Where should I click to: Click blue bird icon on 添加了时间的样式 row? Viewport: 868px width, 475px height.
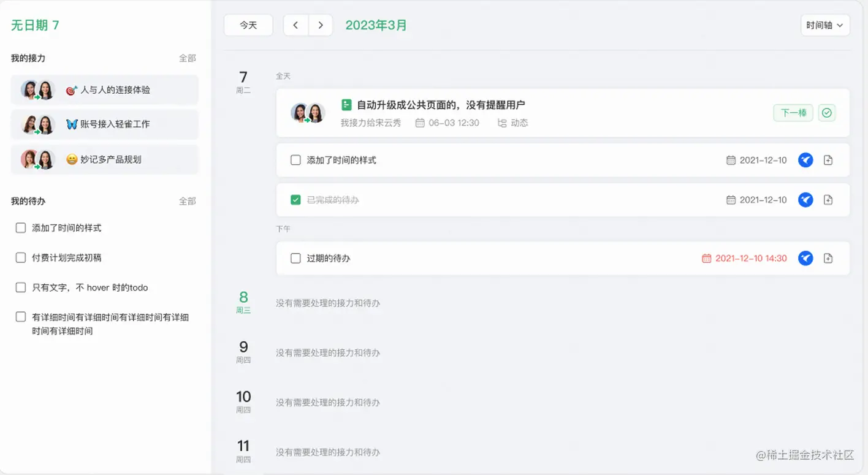pos(805,160)
